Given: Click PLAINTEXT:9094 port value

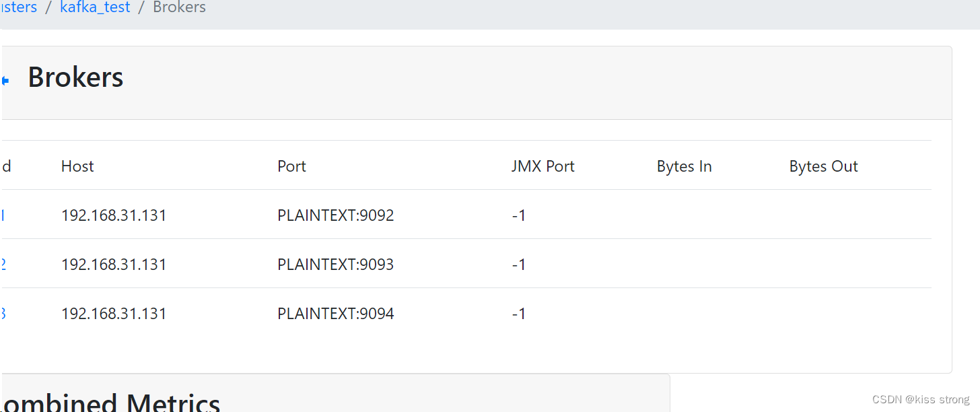Looking at the screenshot, I should click(x=335, y=313).
